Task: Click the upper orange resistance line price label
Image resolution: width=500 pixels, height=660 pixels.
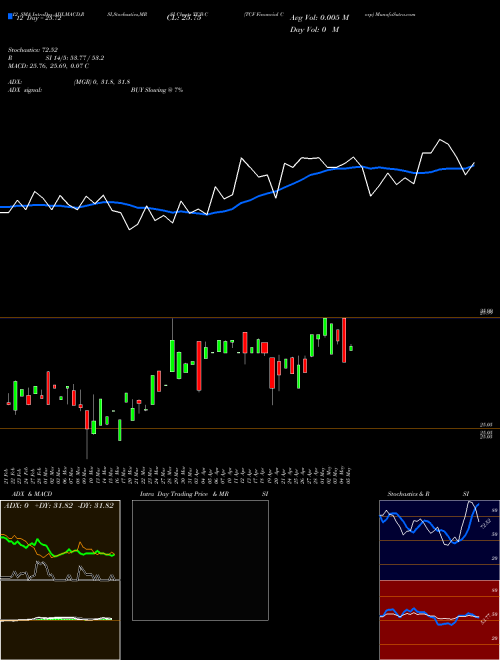Action: tap(486, 312)
